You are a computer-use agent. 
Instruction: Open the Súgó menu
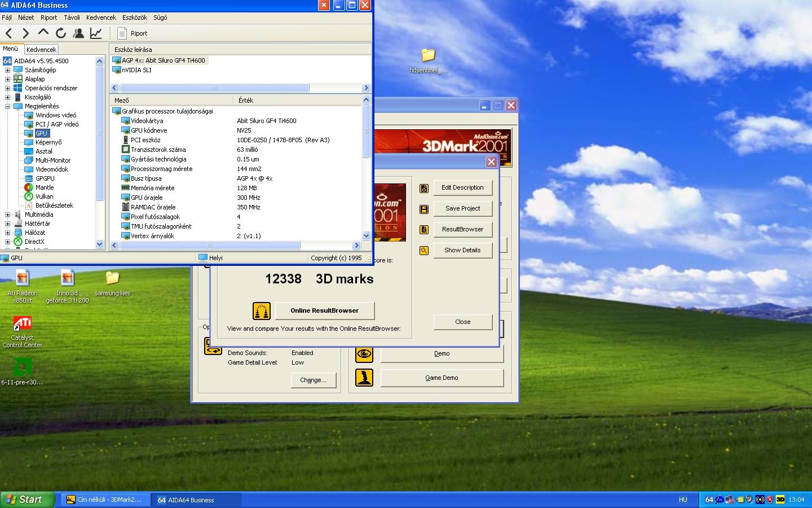tap(160, 17)
